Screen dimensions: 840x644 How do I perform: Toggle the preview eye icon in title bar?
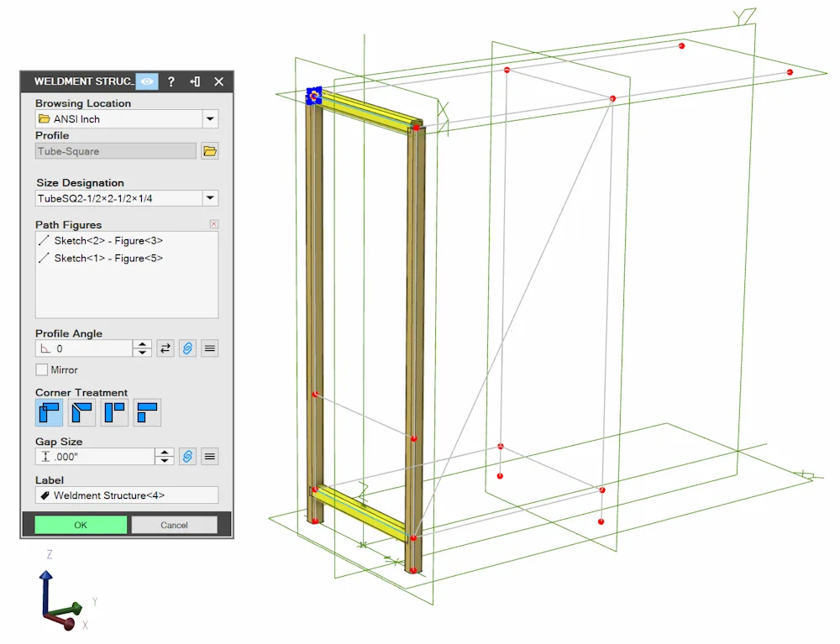point(147,81)
